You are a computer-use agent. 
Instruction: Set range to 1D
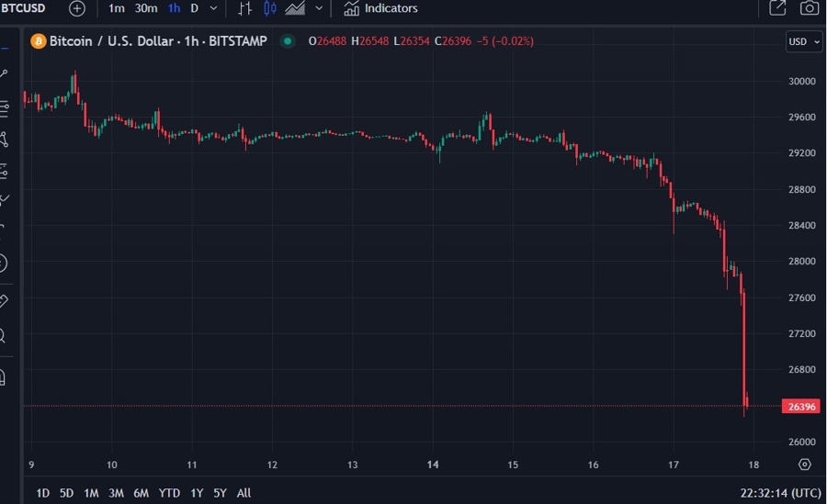[42, 493]
